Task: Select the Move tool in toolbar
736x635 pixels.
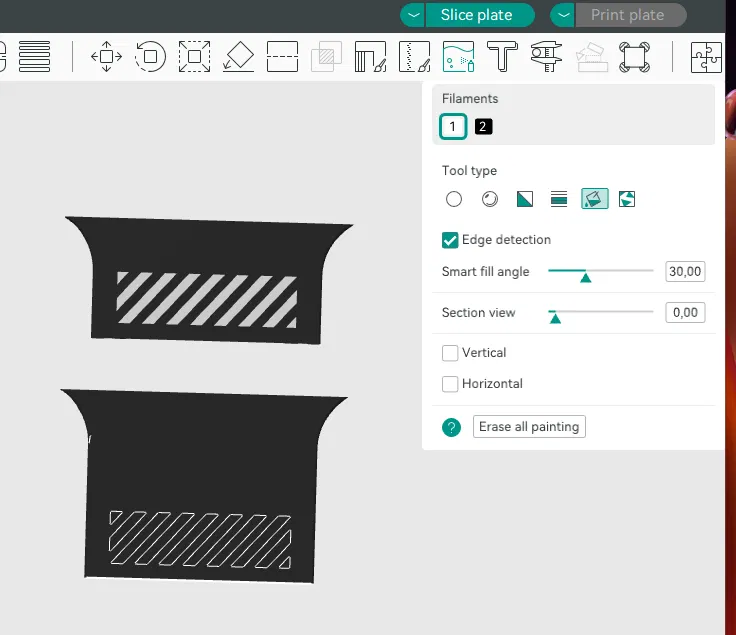Action: (x=107, y=57)
